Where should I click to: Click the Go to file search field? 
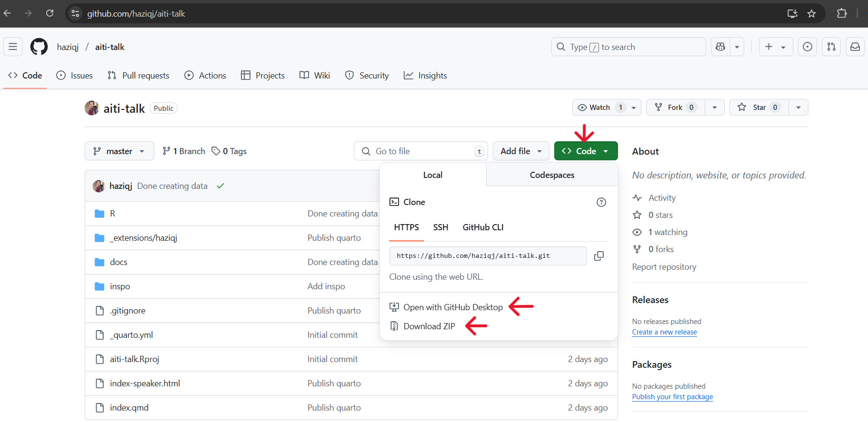(x=421, y=151)
